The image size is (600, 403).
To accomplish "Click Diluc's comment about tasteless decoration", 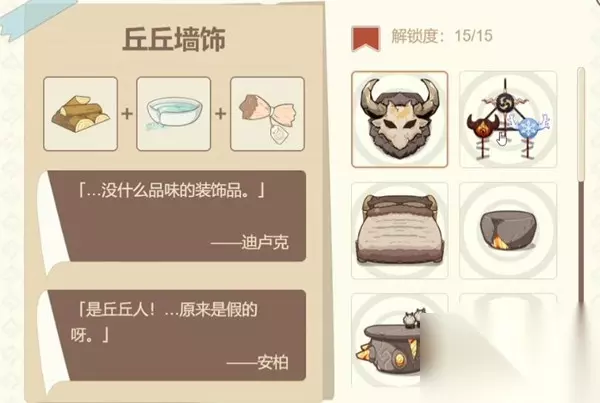I will pos(171,190).
